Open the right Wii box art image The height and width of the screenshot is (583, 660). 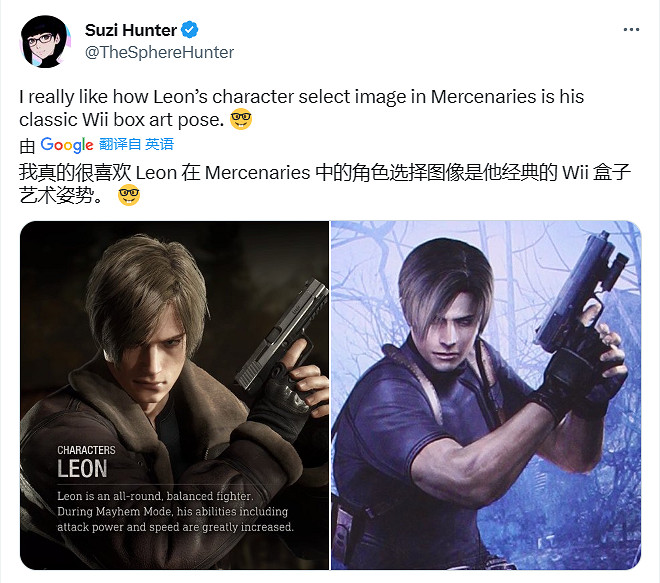point(486,395)
